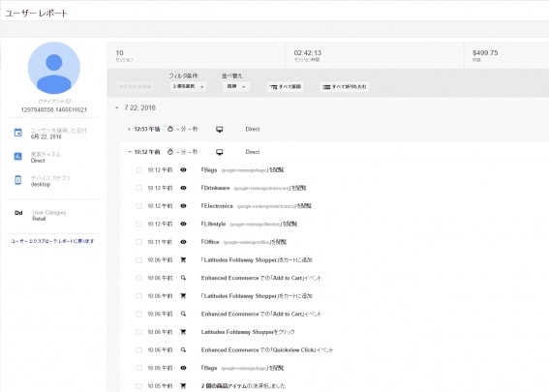Click the eye icon on the Office row
549x392 pixels.
(183, 242)
